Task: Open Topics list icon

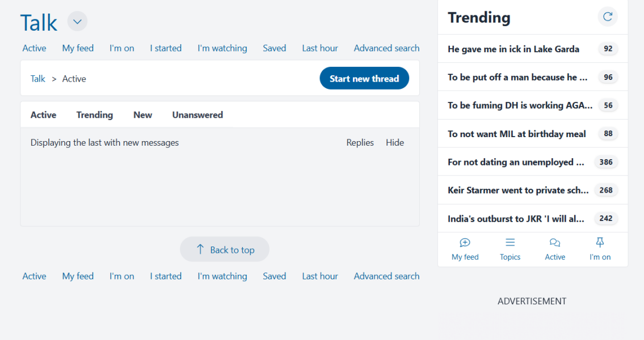Action: pos(510,243)
